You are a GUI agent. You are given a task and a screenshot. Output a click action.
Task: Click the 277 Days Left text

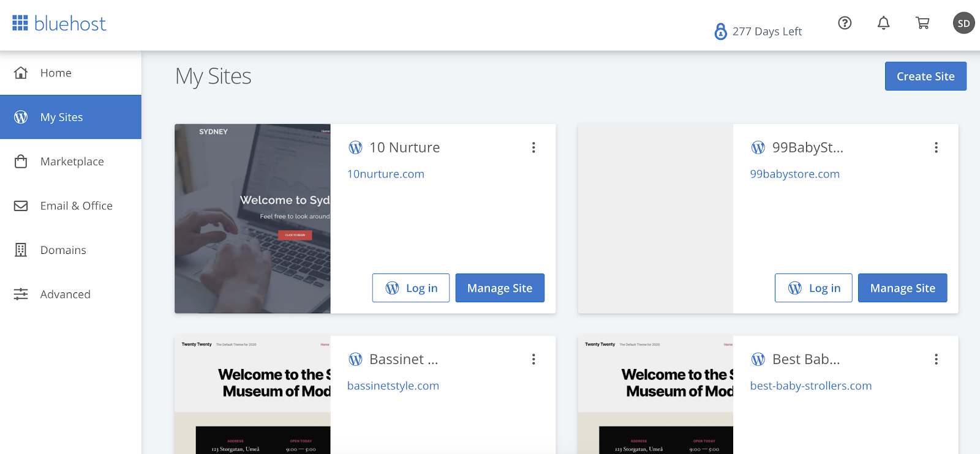pos(767,31)
